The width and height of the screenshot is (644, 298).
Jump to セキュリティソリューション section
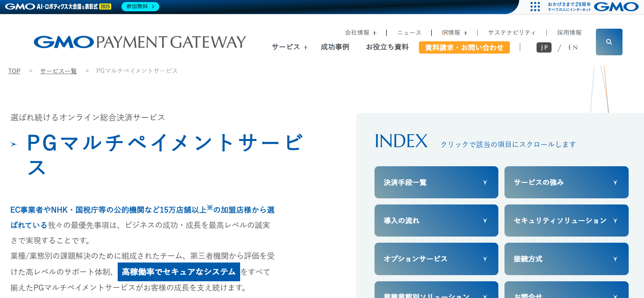567,221
